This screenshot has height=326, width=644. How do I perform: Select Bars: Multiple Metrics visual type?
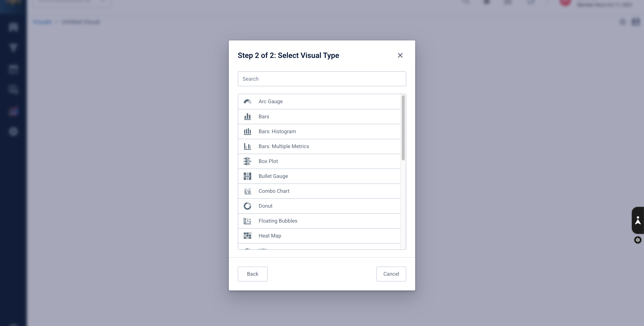[x=319, y=146]
